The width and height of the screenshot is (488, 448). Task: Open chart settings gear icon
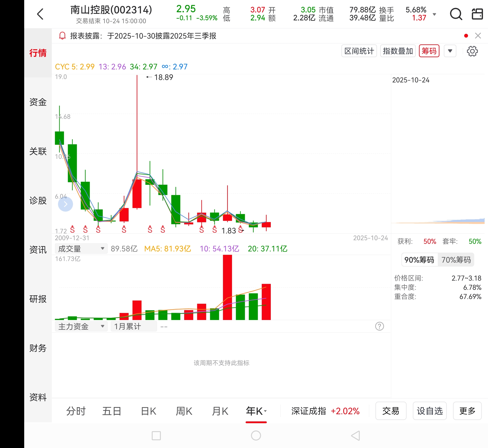pyautogui.click(x=472, y=51)
